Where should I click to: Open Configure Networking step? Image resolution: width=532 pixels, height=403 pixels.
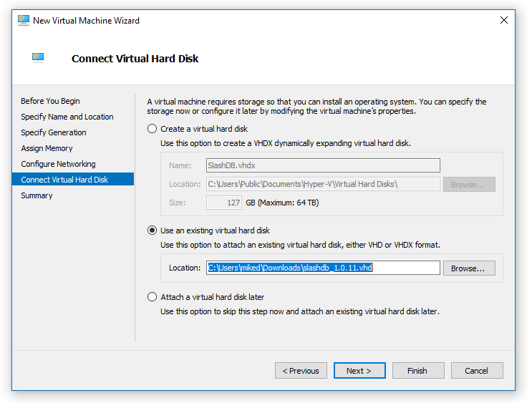(58, 164)
